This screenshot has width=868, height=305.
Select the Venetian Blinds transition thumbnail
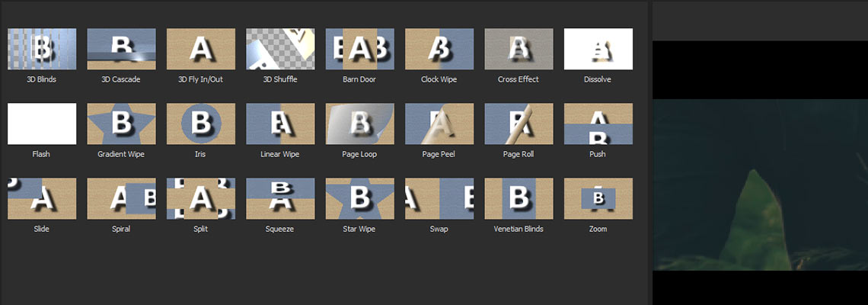519,198
